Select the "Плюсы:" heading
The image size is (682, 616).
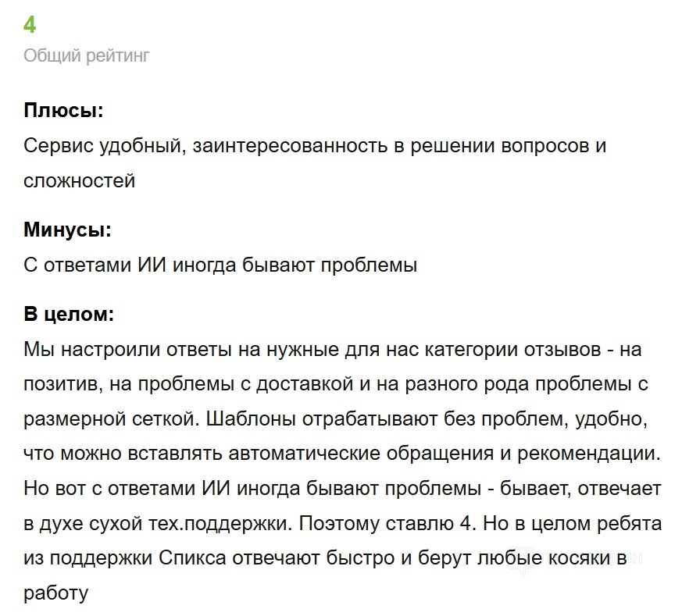click(63, 110)
